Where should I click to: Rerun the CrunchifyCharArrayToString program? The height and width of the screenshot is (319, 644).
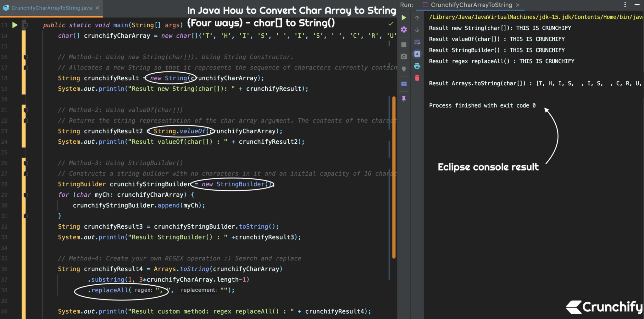point(404,18)
